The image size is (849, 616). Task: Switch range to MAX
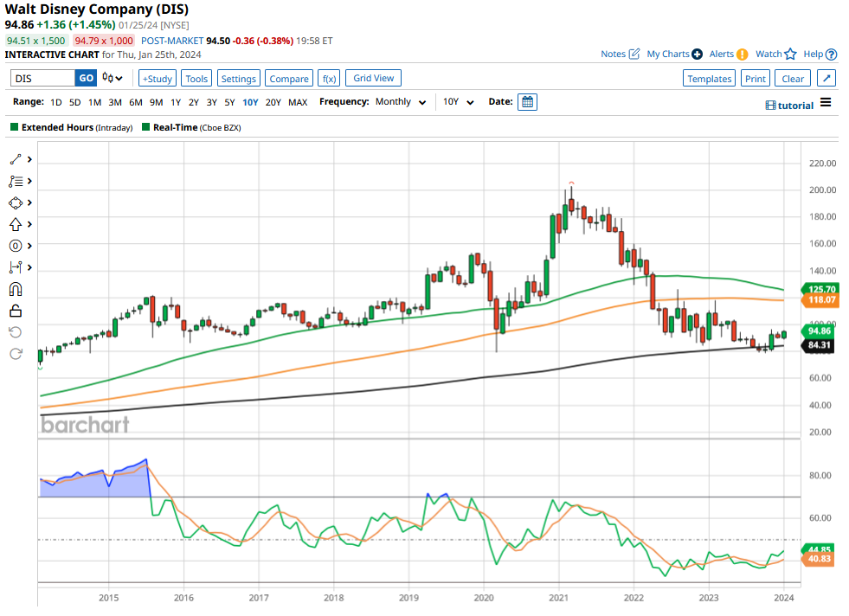pyautogui.click(x=298, y=102)
